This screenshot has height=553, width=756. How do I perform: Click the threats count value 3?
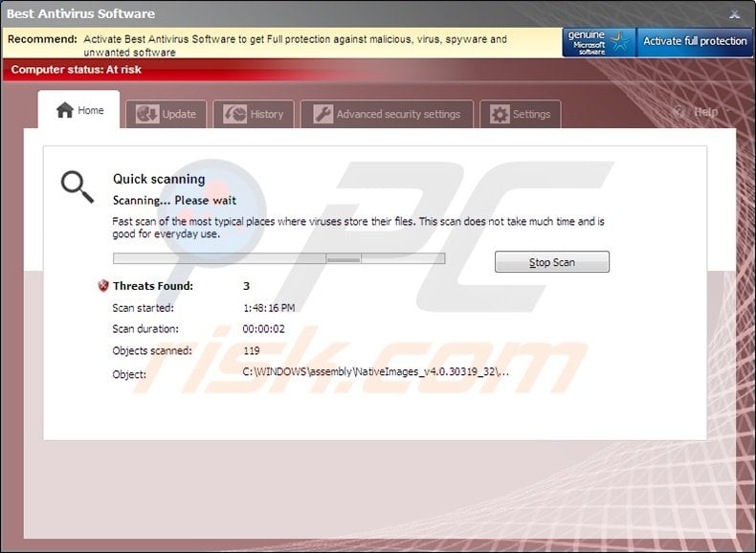click(x=246, y=286)
